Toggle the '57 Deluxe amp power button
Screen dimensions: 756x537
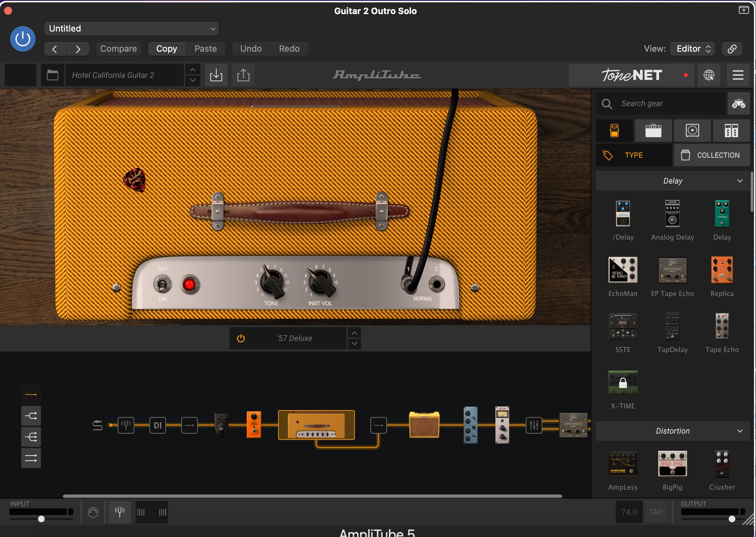(241, 338)
